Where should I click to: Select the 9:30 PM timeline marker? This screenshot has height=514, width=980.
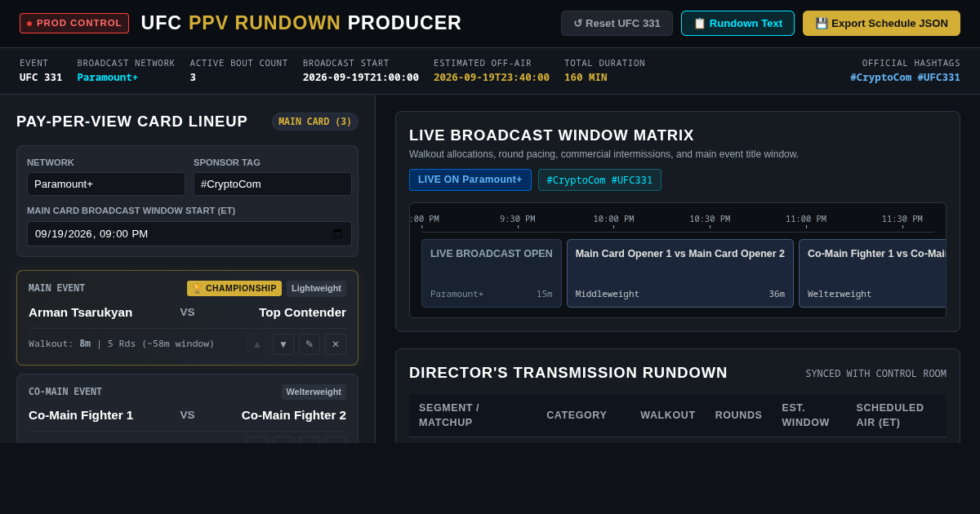click(x=518, y=219)
